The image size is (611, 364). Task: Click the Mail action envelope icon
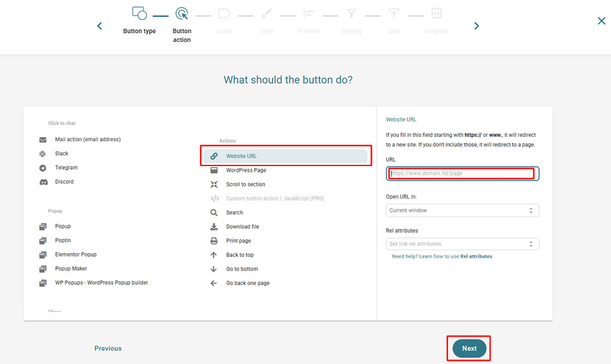(43, 140)
